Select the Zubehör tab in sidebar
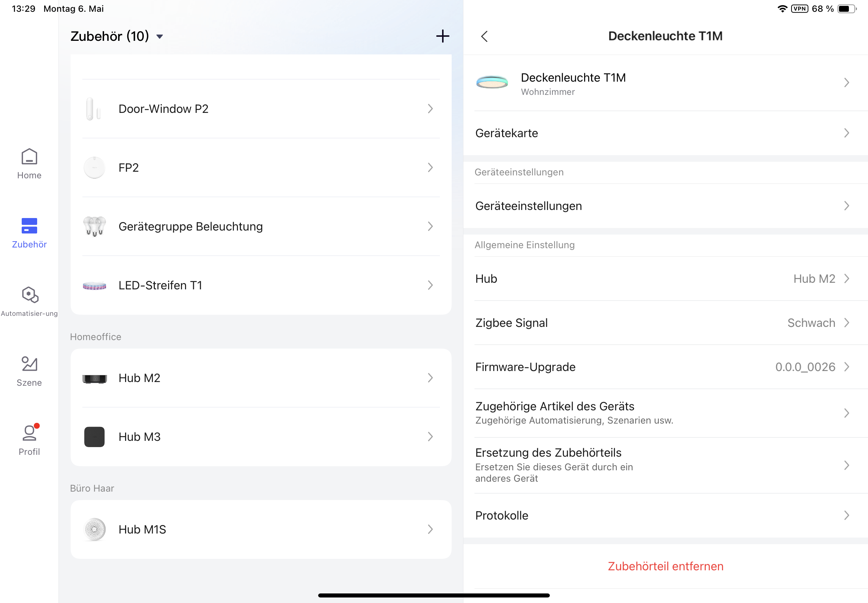The height and width of the screenshot is (603, 868). click(29, 232)
